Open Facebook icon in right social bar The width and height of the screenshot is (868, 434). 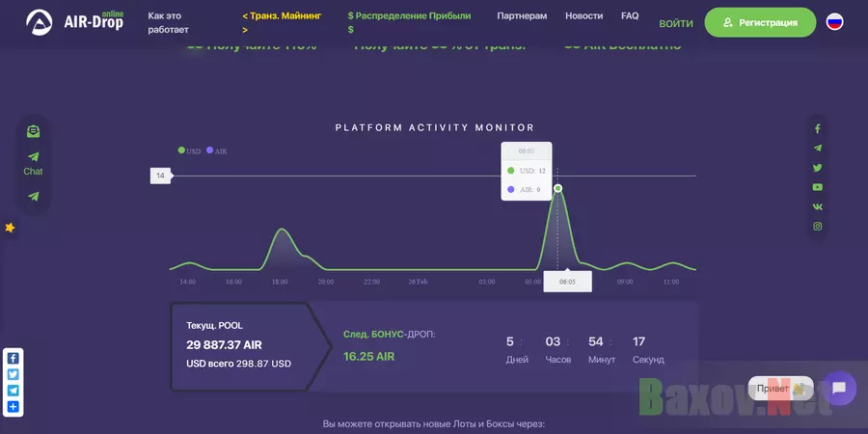(x=818, y=129)
